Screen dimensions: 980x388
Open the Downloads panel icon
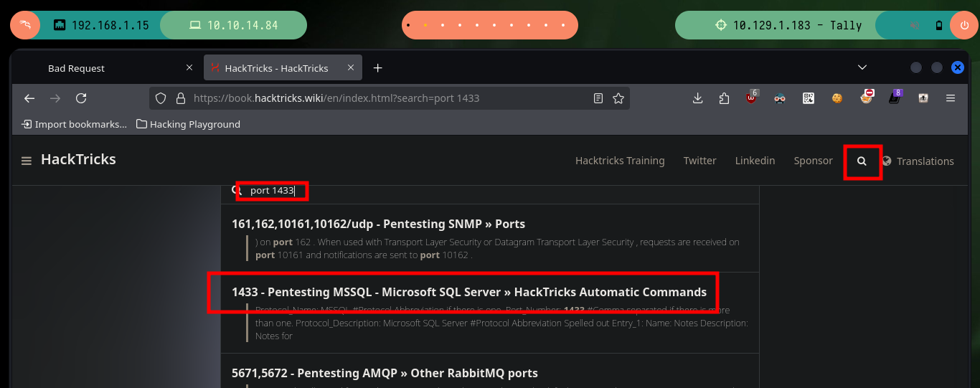click(x=697, y=98)
